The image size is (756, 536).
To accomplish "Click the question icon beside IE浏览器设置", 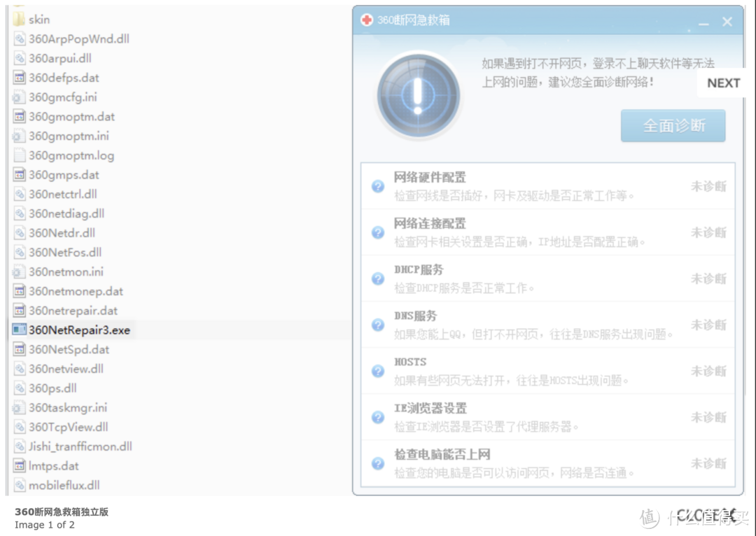I will tap(378, 418).
